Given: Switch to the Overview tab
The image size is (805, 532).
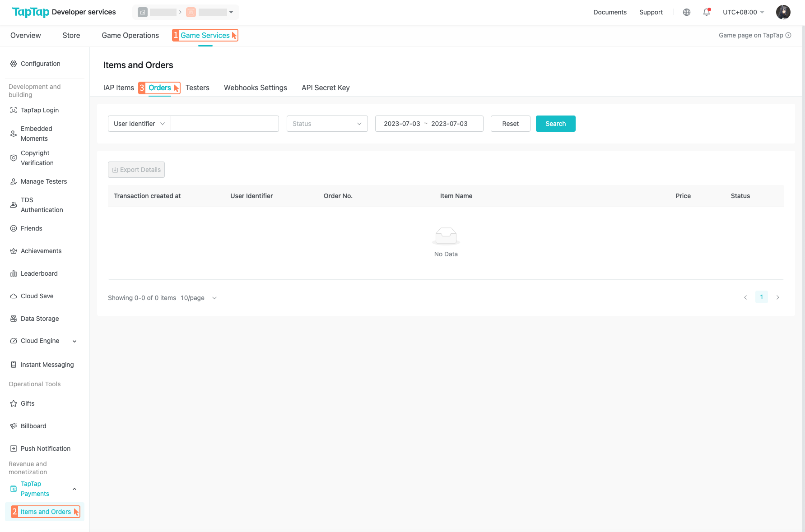Looking at the screenshot, I should click(26, 35).
